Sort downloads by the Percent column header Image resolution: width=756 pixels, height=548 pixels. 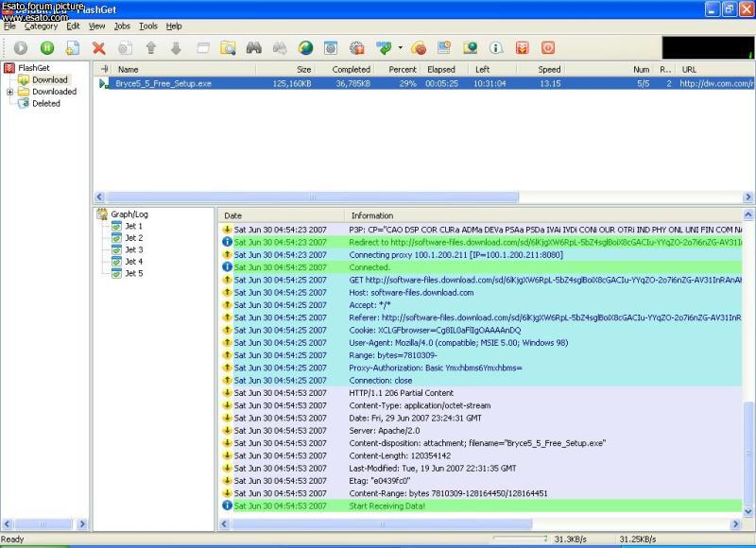tap(398, 69)
